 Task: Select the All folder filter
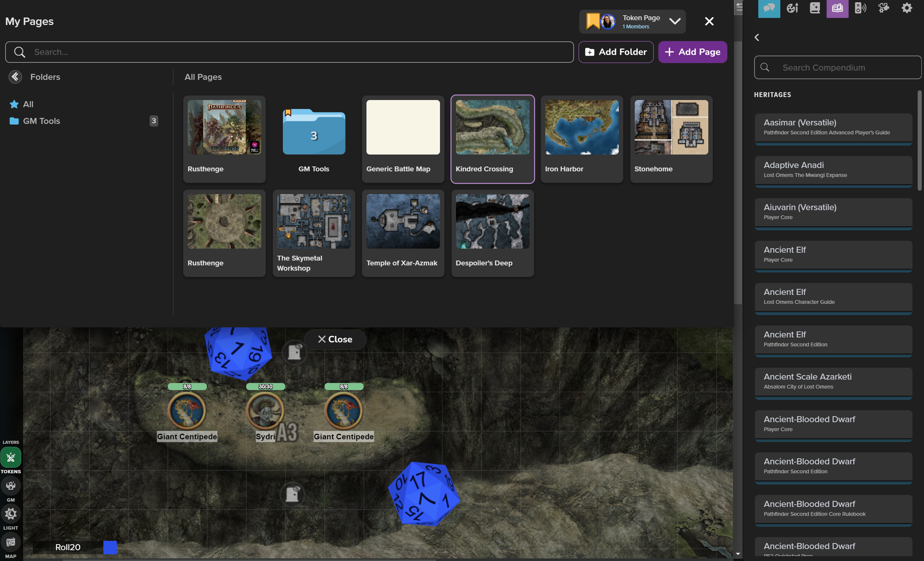(x=28, y=104)
